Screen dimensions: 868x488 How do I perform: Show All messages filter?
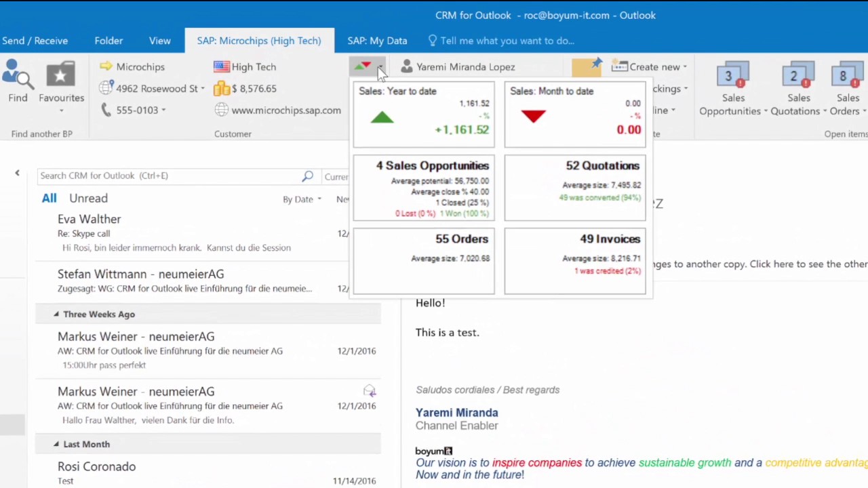[x=49, y=198]
